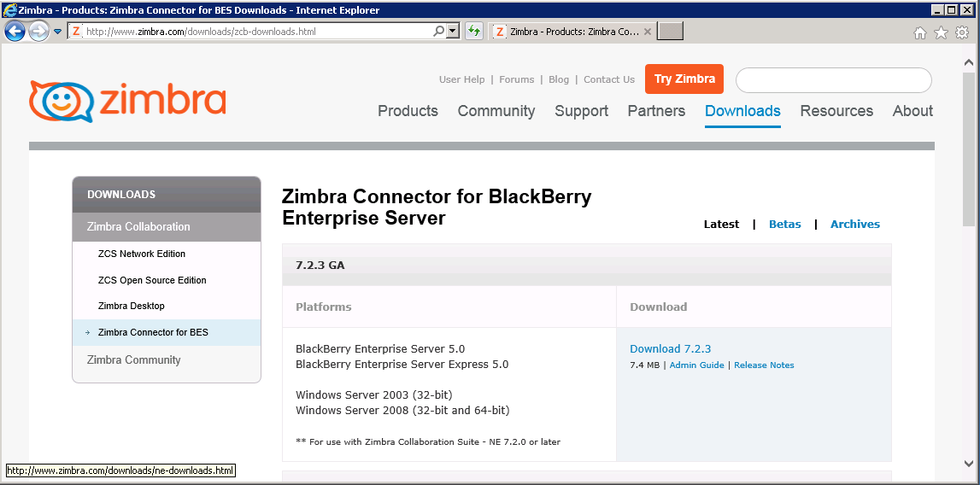Click the 'Platforms' column header

tap(323, 307)
